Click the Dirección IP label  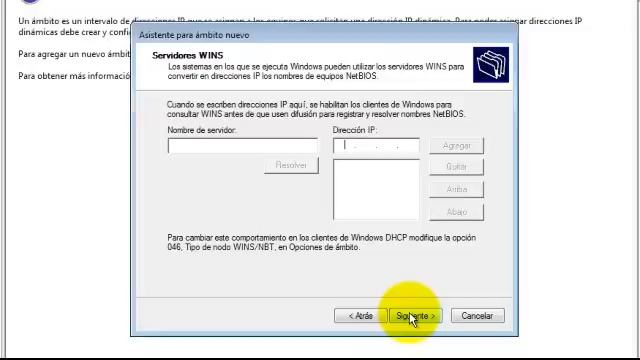pos(355,130)
